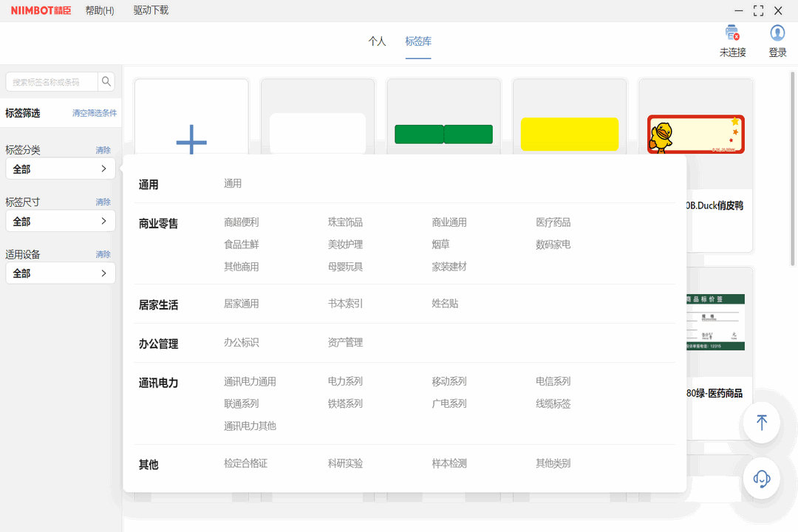Expand the 标签尺寸 全部 dropdown

60,221
